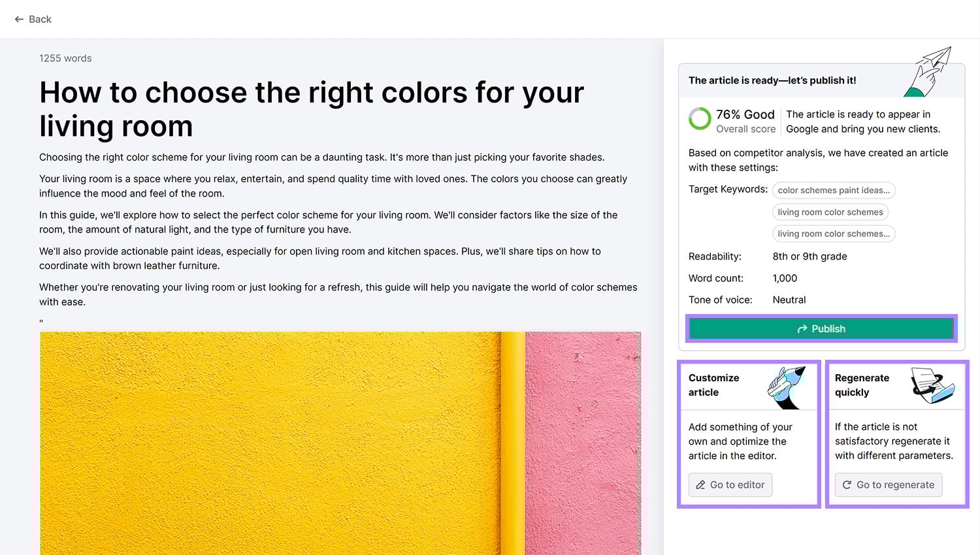Click the pencil icon on Go to editor
The height and width of the screenshot is (555, 980).
[700, 484]
